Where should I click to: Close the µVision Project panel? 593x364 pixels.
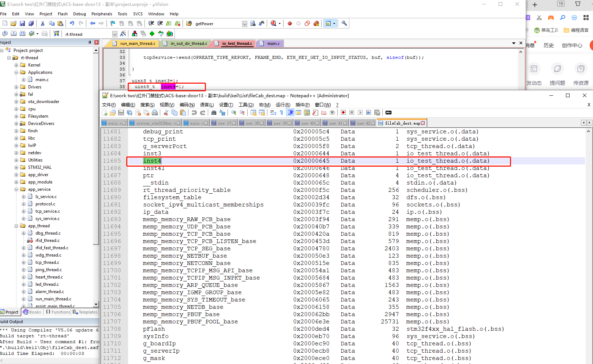(x=97, y=42)
